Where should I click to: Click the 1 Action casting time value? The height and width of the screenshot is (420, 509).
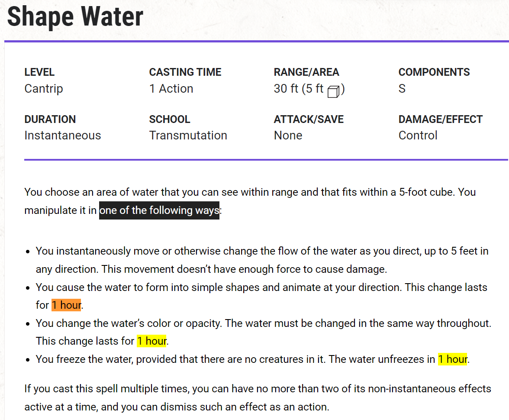coord(171,89)
